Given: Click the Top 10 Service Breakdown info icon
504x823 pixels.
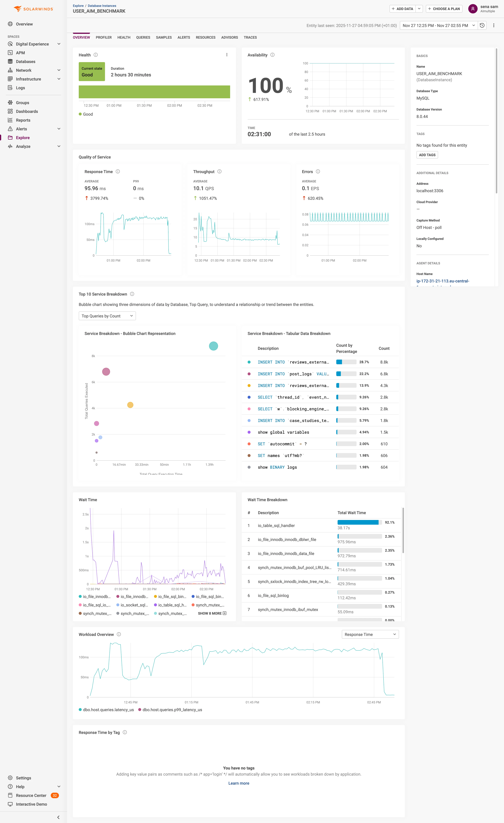Looking at the screenshot, I should (132, 294).
